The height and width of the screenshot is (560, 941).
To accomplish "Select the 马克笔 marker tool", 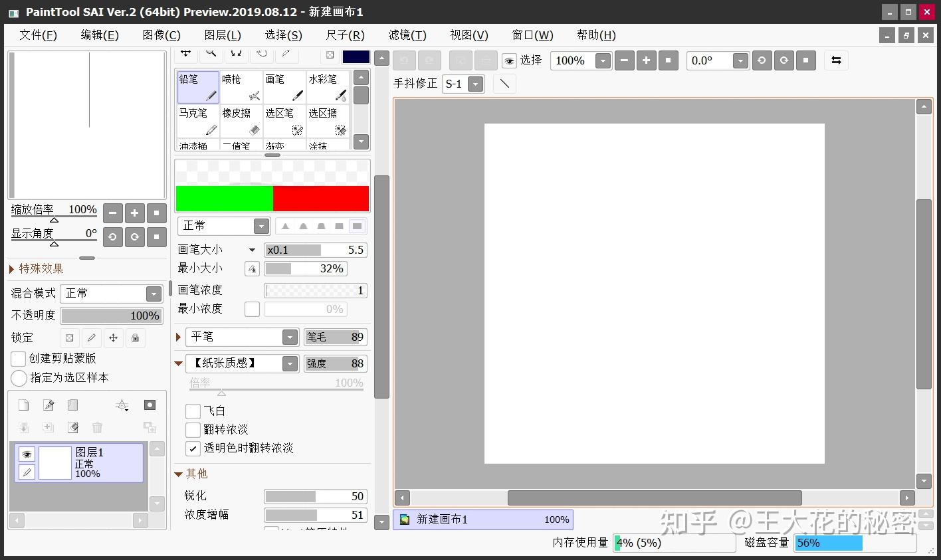I will click(x=197, y=118).
